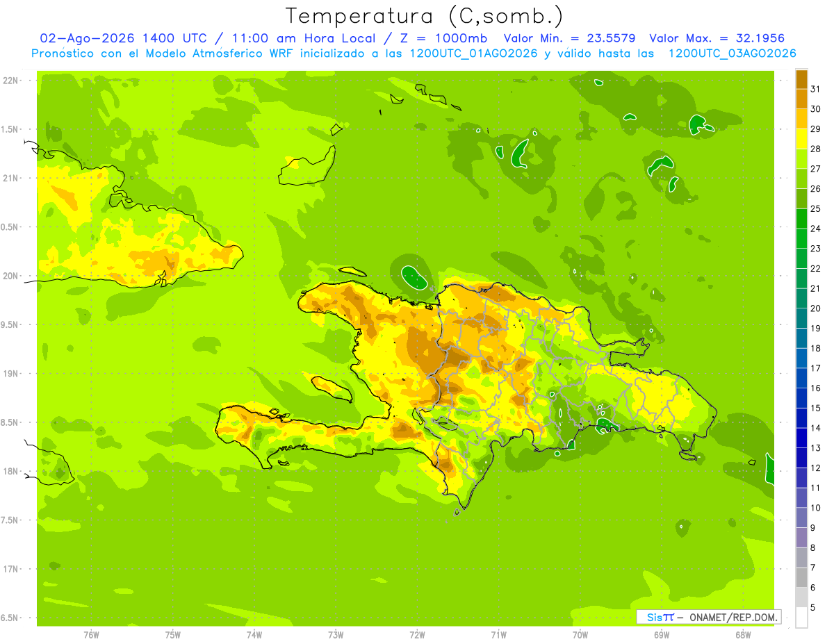Click the "1200UTC_03AGO2026" valid-until time
The image size is (834, 644).
click(732, 53)
